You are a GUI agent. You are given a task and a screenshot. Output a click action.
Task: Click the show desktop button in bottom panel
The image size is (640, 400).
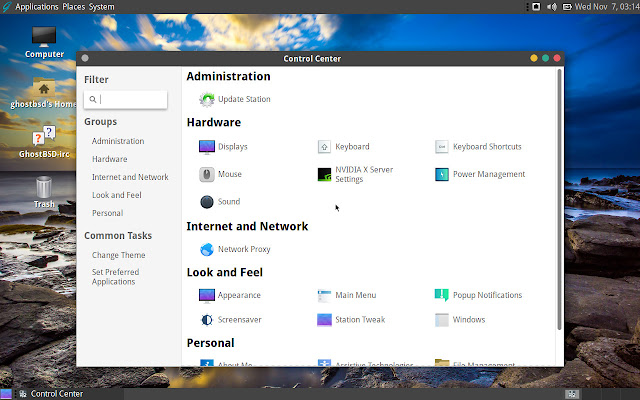pos(6,394)
